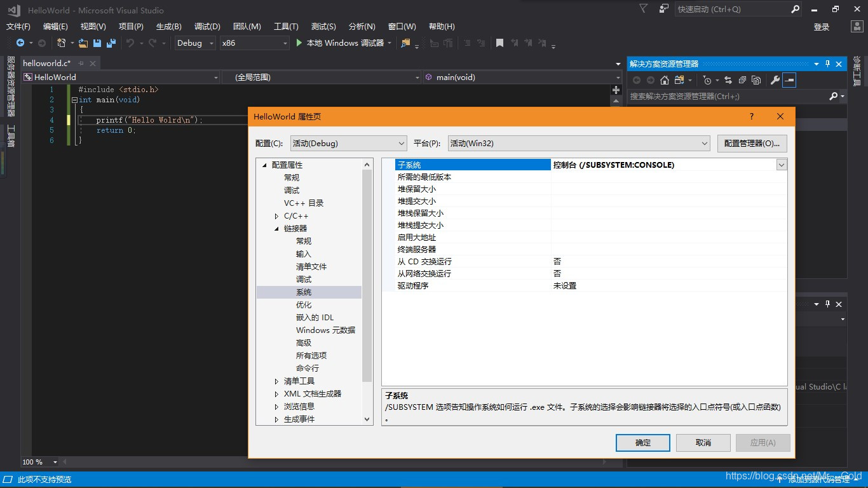Collapse the 链接器 tree node
The image size is (868, 488).
[x=276, y=229]
